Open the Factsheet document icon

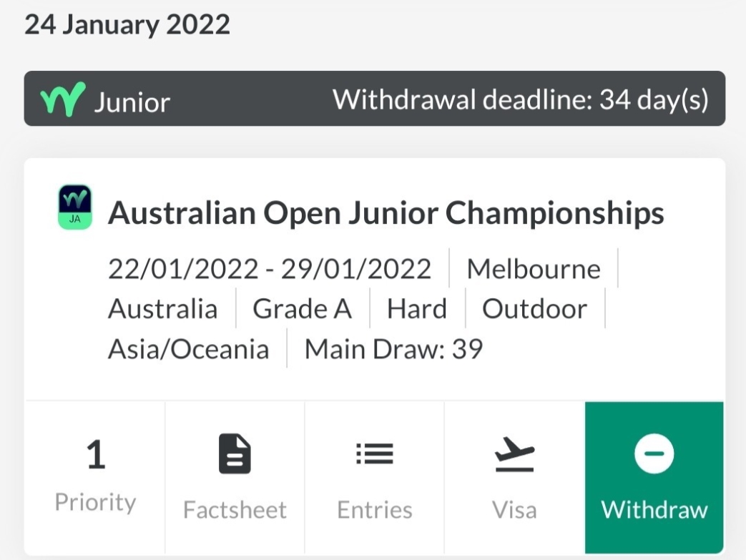(235, 453)
